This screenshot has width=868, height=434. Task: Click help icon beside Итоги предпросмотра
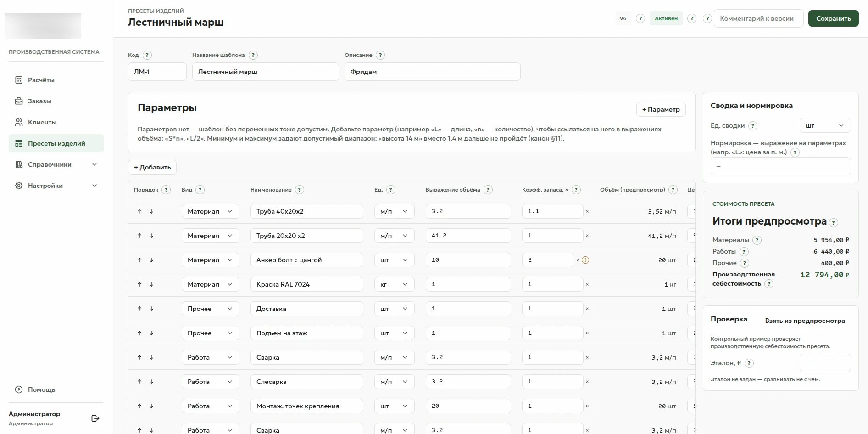coord(834,223)
